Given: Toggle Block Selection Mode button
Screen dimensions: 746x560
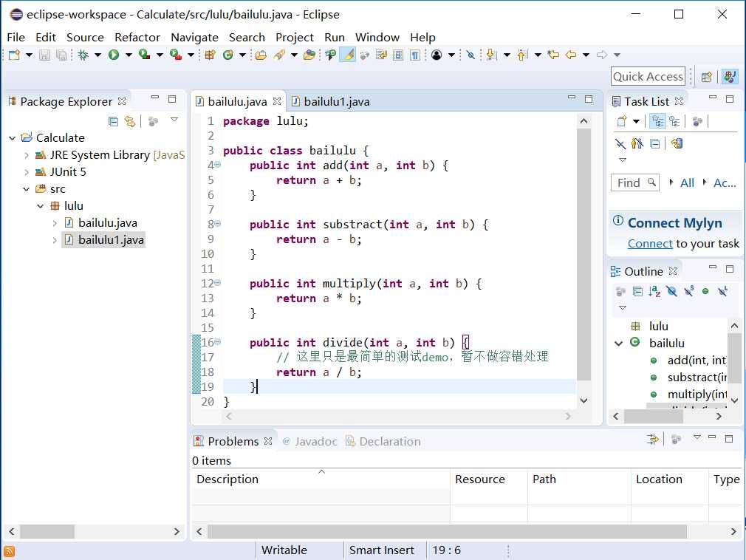Looking at the screenshot, I should (x=397, y=55).
